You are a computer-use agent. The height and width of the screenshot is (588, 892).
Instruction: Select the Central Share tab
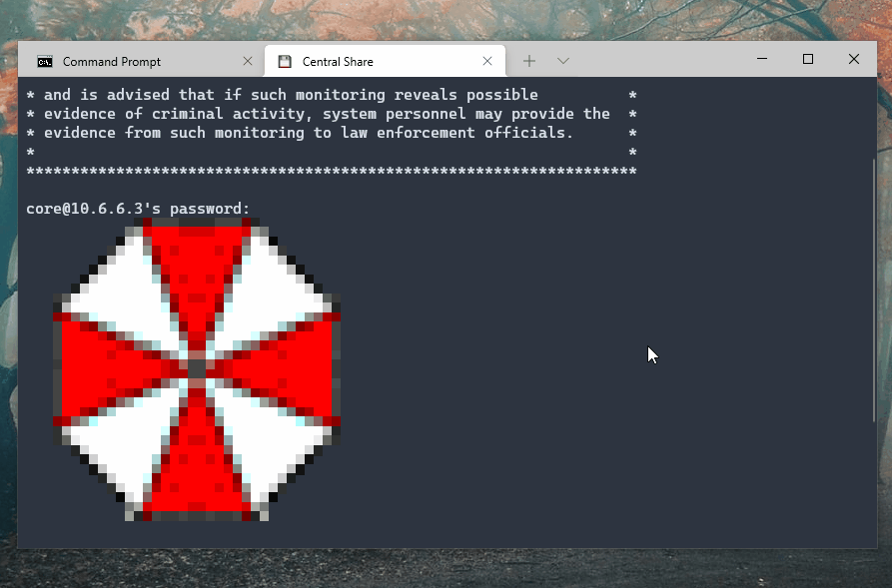coord(386,61)
